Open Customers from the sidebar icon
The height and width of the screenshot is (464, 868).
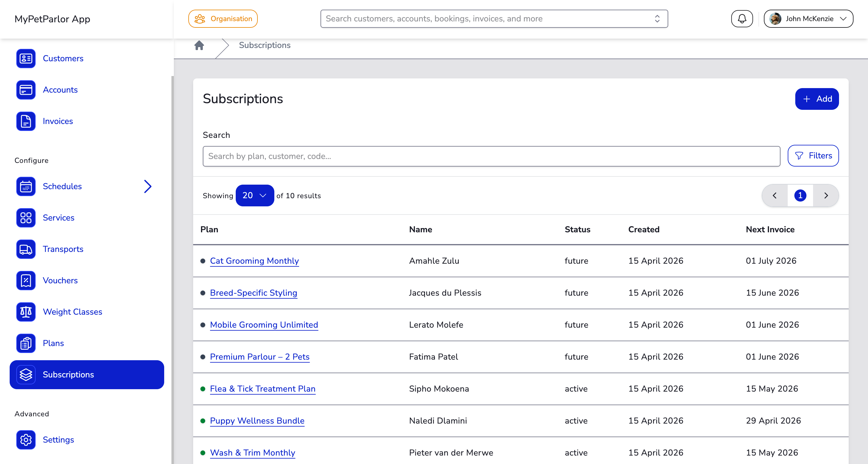(x=26, y=59)
